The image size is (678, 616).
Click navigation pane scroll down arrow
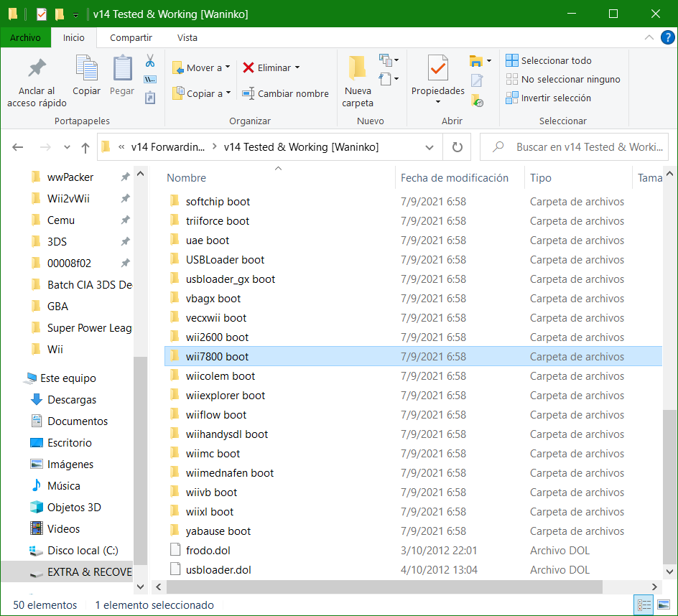[x=141, y=587]
